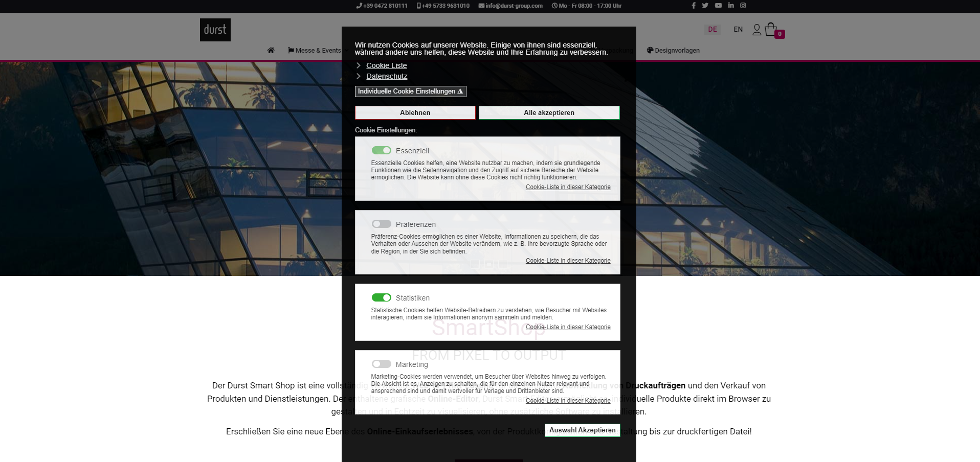This screenshot has width=980, height=462.
Task: Open the Datenschutz link
Action: coord(387,76)
